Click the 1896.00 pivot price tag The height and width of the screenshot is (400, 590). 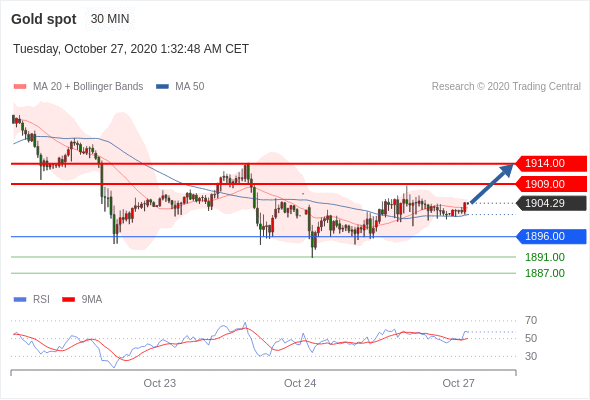[x=551, y=237]
